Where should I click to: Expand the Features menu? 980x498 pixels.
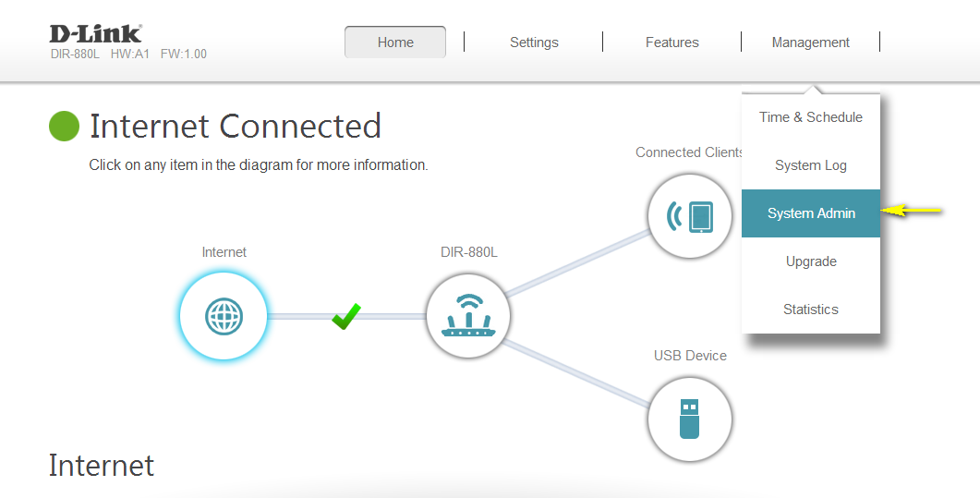[x=672, y=43]
